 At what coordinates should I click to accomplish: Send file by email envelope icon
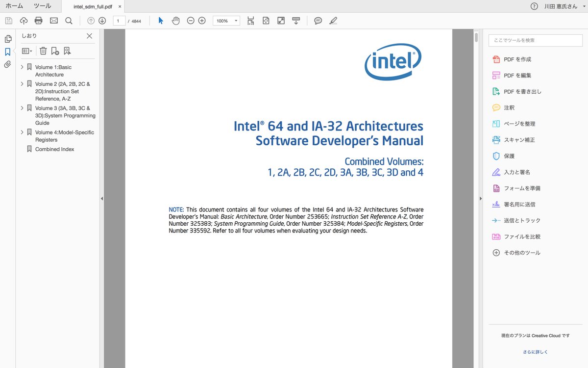coord(54,21)
